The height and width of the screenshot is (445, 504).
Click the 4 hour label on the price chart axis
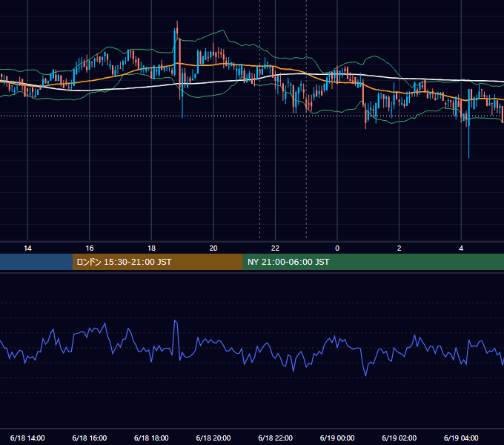[461, 248]
